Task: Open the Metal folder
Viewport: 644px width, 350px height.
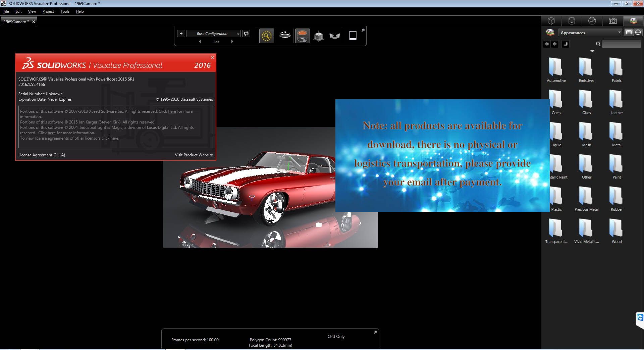Action: click(x=616, y=134)
